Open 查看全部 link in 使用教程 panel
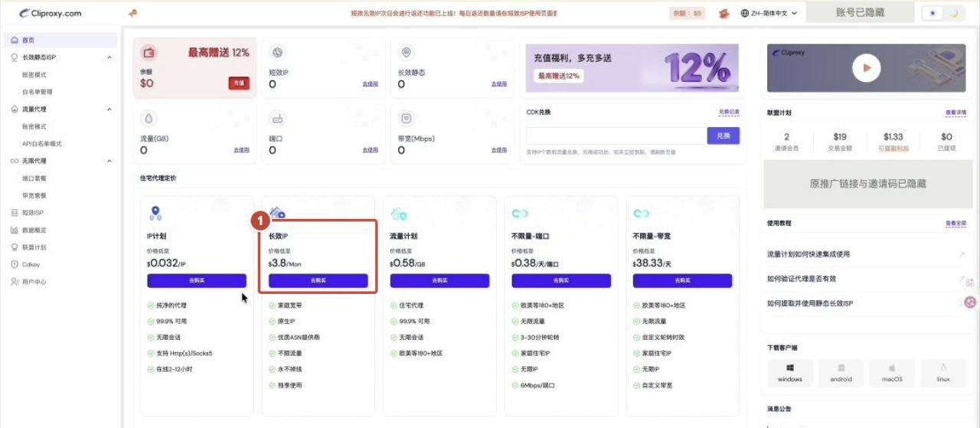This screenshot has width=980, height=428. pos(955,224)
